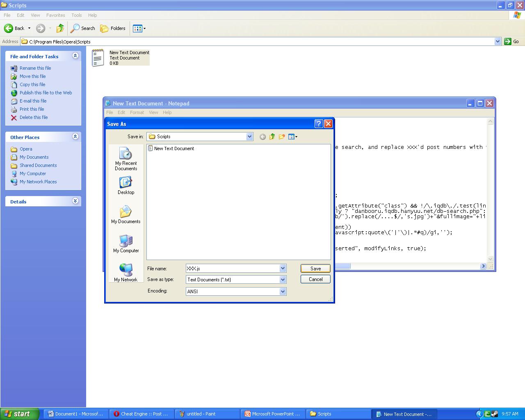Viewport: 525px width, 420px height.
Task: Open the Save as type dropdown
Action: 283,279
